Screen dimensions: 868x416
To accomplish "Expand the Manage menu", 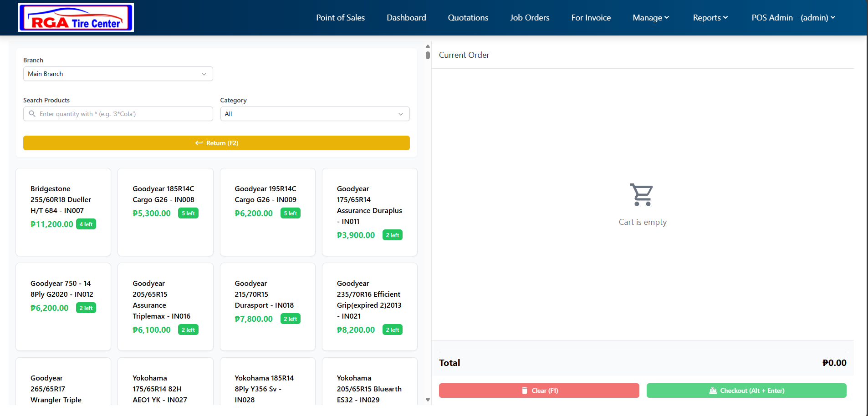I will pos(650,18).
